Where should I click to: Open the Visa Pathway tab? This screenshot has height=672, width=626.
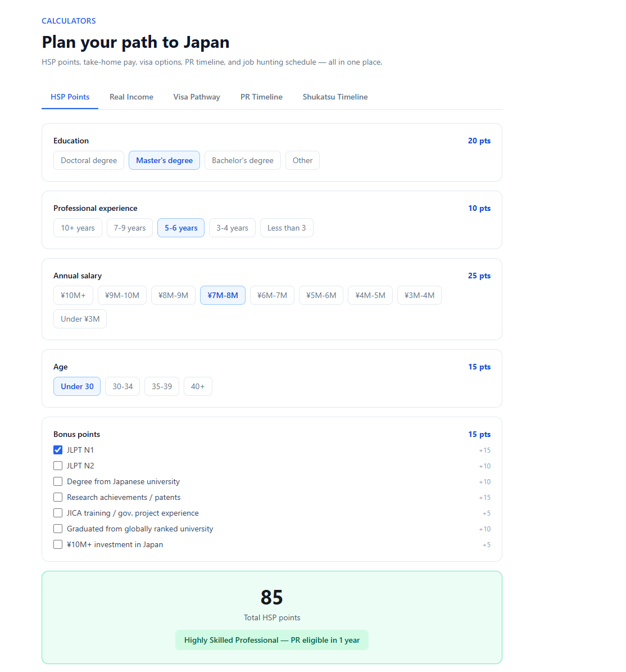197,97
